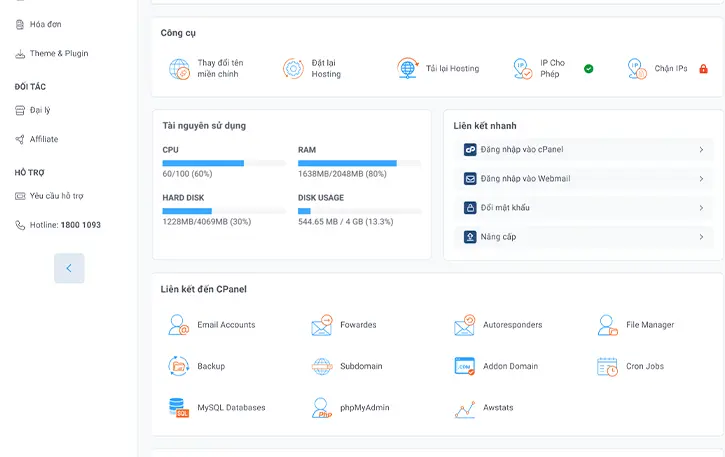Screen dimensions: 725x457
Task: Open the Backup tool icon
Action: click(179, 366)
